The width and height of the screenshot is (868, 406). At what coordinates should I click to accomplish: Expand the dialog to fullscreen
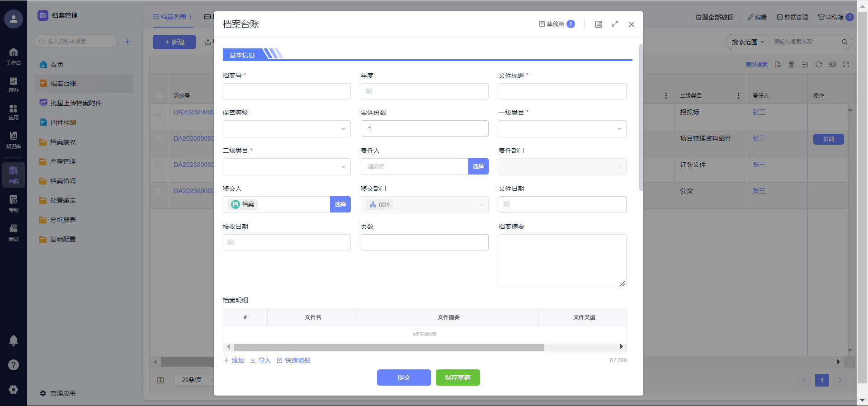(615, 24)
